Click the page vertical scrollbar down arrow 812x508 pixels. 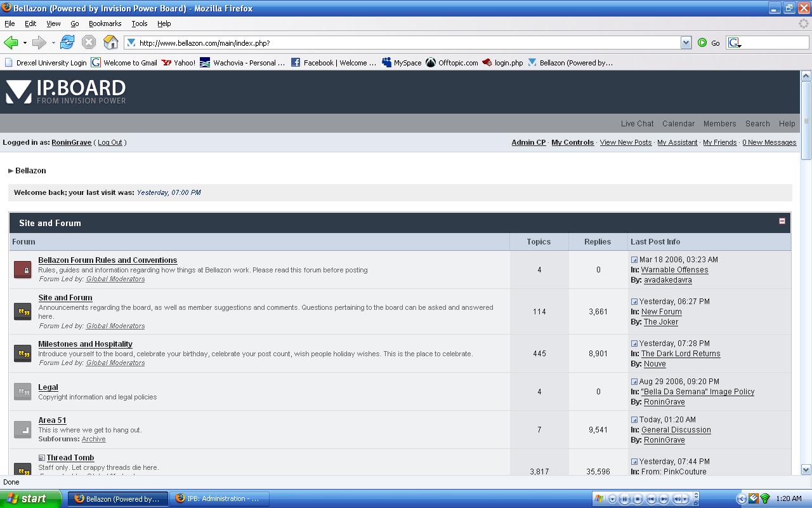[x=806, y=470]
